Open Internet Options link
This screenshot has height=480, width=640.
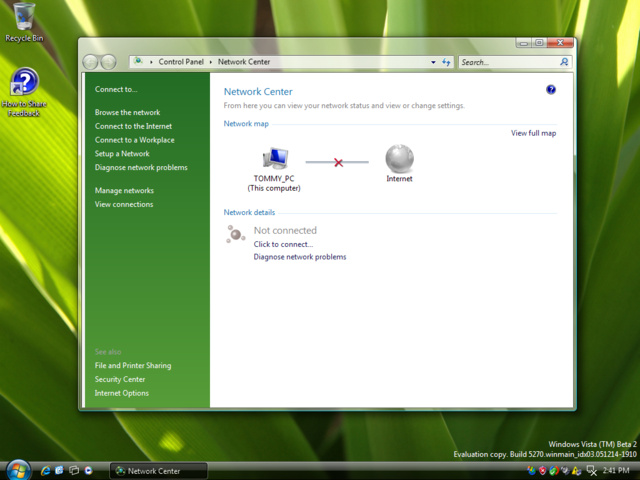pyautogui.click(x=122, y=393)
